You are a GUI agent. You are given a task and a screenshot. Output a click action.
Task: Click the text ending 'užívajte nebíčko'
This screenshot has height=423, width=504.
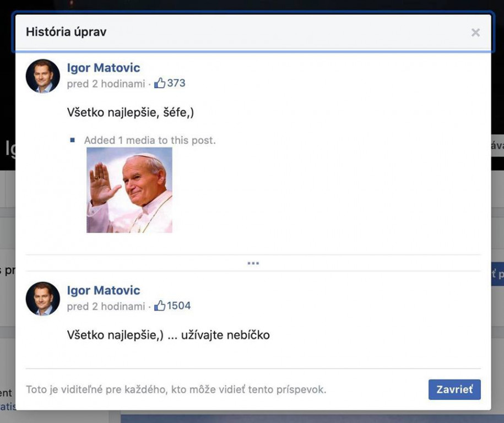coord(168,335)
